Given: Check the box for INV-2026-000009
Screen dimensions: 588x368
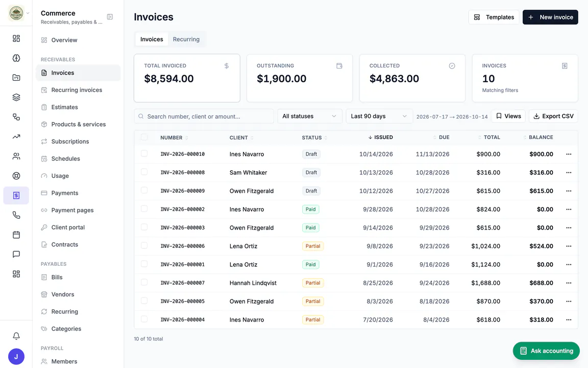Looking at the screenshot, I should click(144, 190).
